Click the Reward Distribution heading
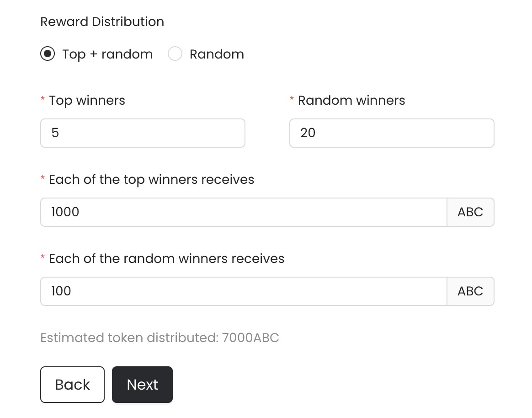The width and height of the screenshot is (532, 418). [x=102, y=22]
